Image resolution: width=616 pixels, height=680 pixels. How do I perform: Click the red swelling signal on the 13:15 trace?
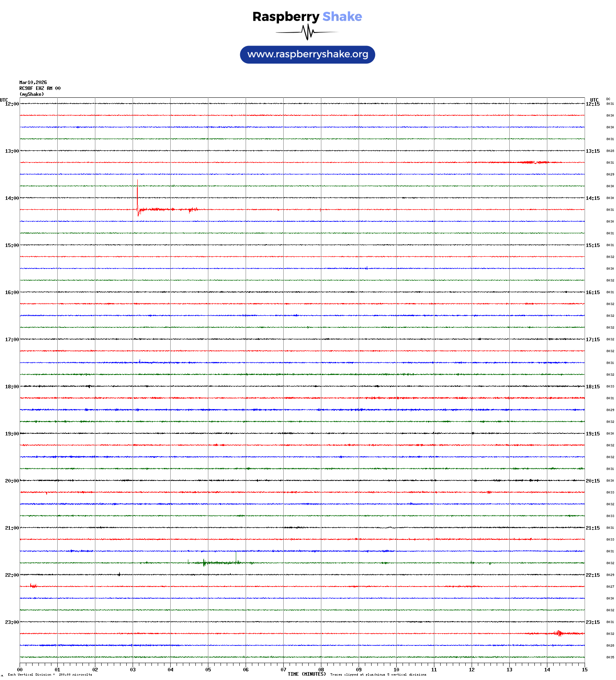point(534,162)
